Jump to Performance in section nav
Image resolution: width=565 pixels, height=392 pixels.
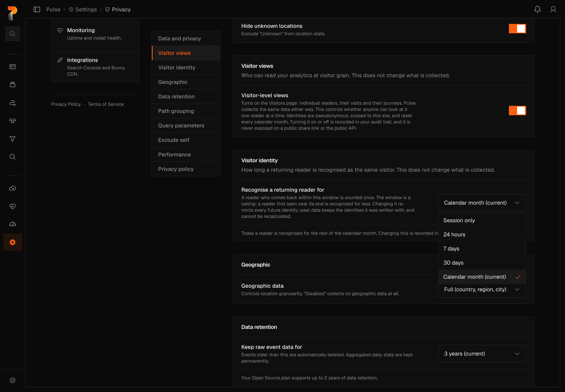(186, 154)
